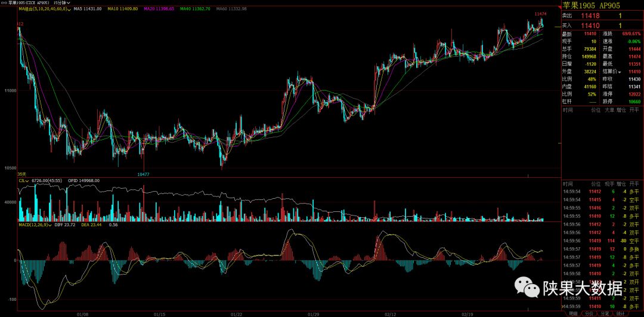This screenshot has width=644, height=317.
Task: Click the 现手 column header in tick list
Action: (609, 183)
